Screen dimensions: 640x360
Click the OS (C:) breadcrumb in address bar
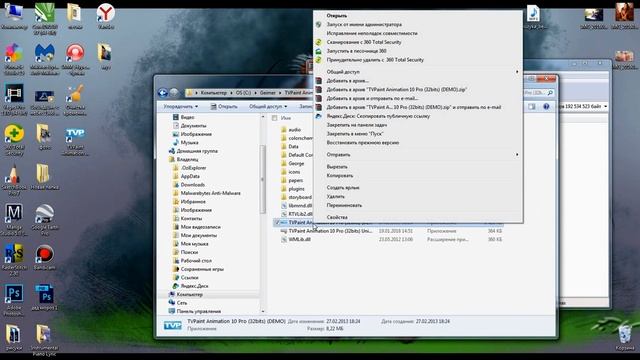pos(243,93)
